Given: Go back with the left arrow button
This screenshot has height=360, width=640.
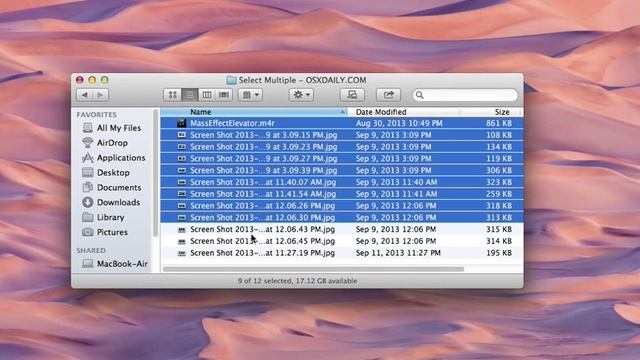Looking at the screenshot, I should pyautogui.click(x=84, y=95).
